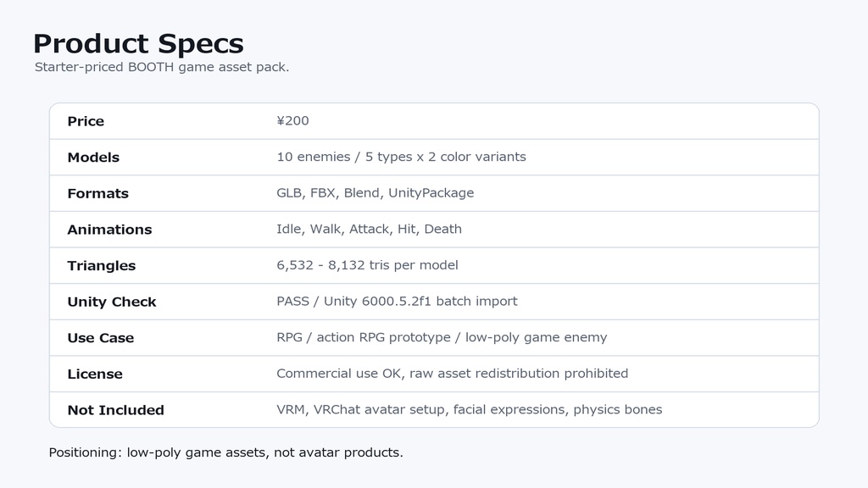The image size is (868, 488).
Task: Select "VRM, VRChat avatar setup" not-included text
Action: [363, 409]
